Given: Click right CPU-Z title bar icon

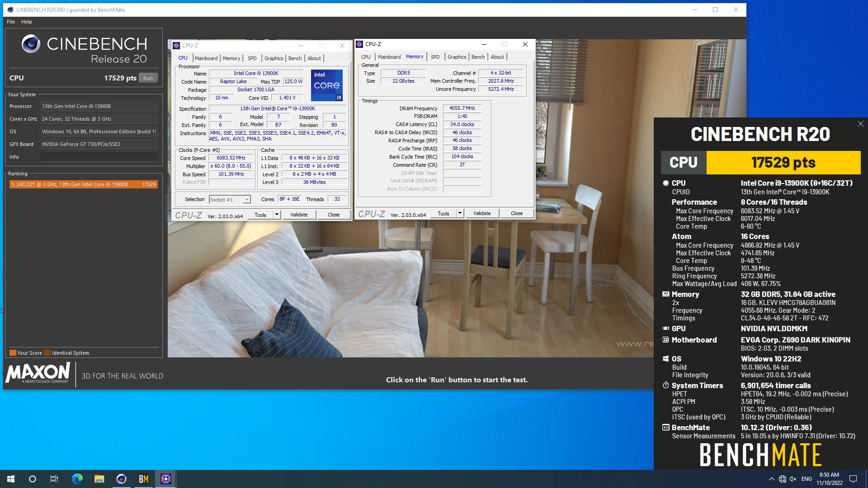Looking at the screenshot, I should [359, 44].
